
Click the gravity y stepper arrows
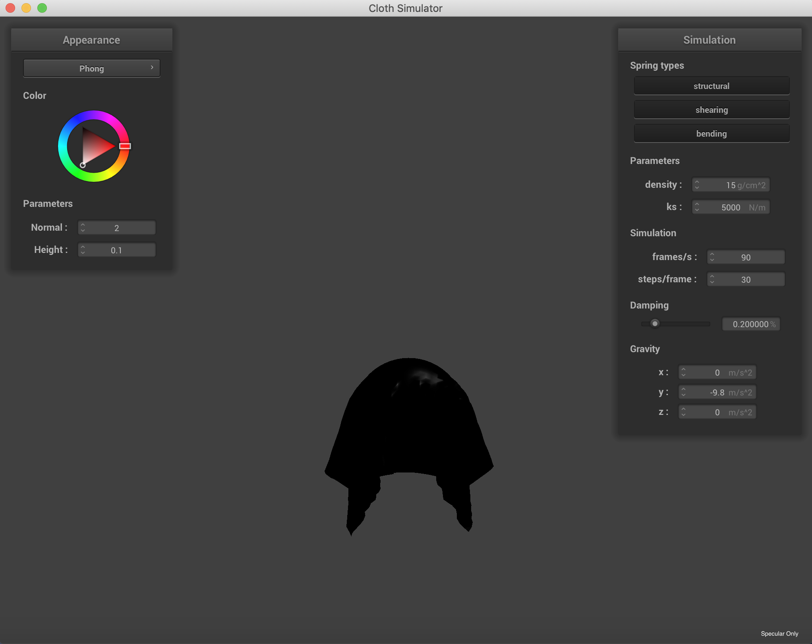[683, 392]
